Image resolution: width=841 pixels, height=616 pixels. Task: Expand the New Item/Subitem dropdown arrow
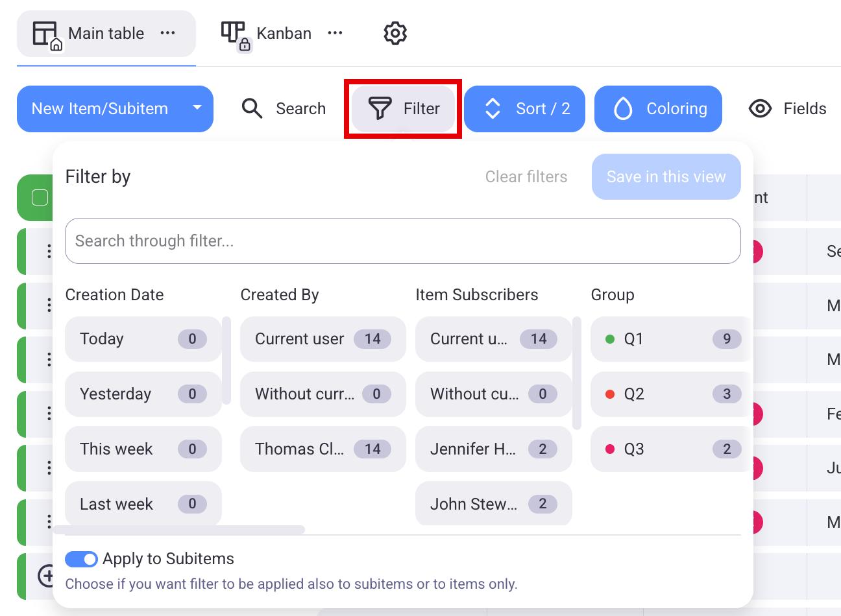click(197, 108)
